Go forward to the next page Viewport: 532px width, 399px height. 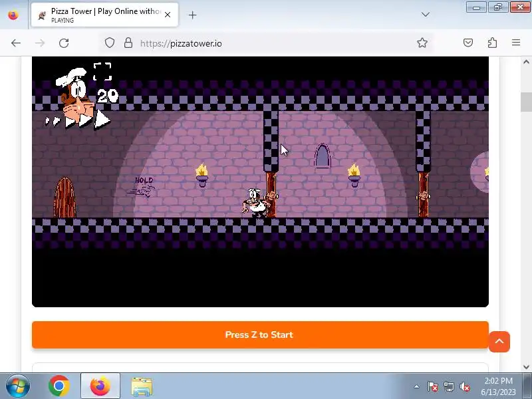click(x=40, y=43)
